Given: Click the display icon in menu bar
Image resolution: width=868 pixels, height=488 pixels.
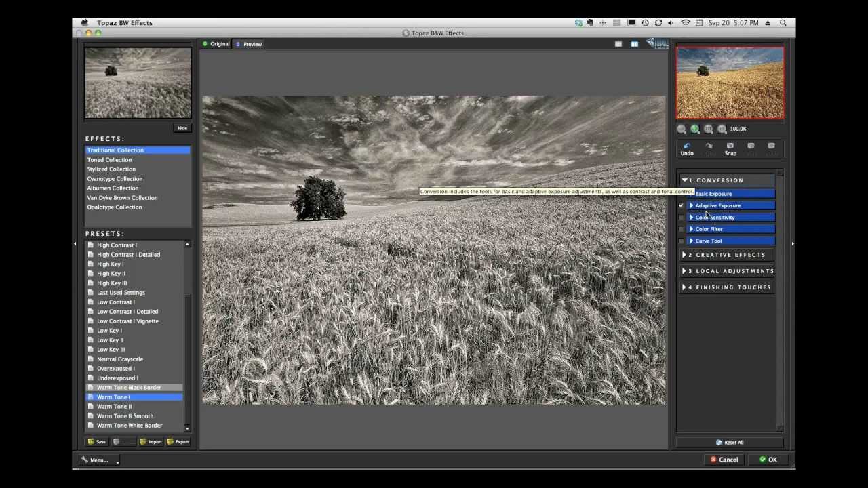Looking at the screenshot, I should [631, 23].
